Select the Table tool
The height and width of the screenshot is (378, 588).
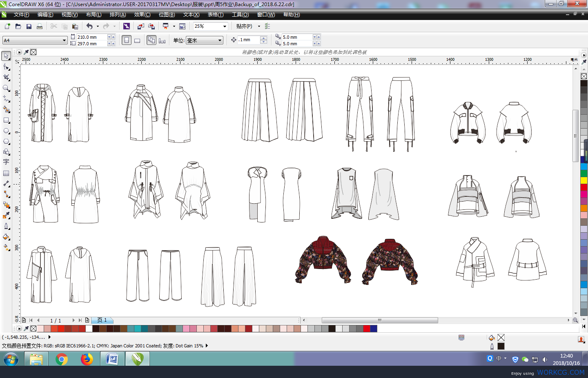pos(7,173)
